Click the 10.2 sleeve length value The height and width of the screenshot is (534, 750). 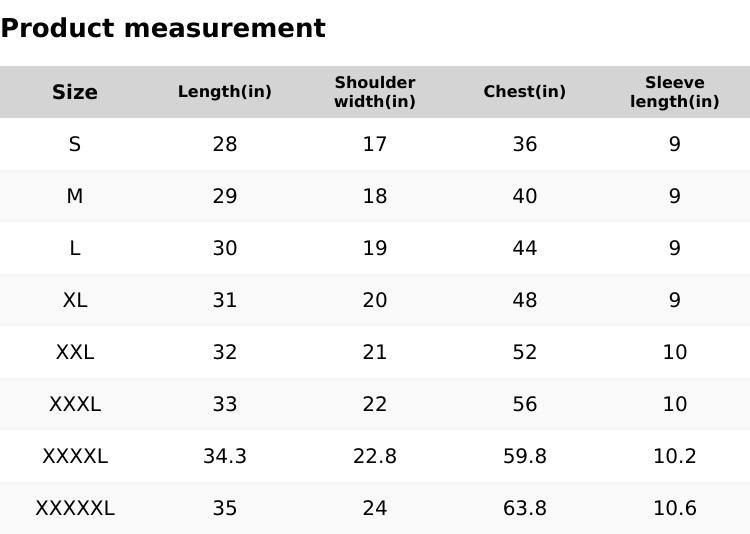(675, 456)
